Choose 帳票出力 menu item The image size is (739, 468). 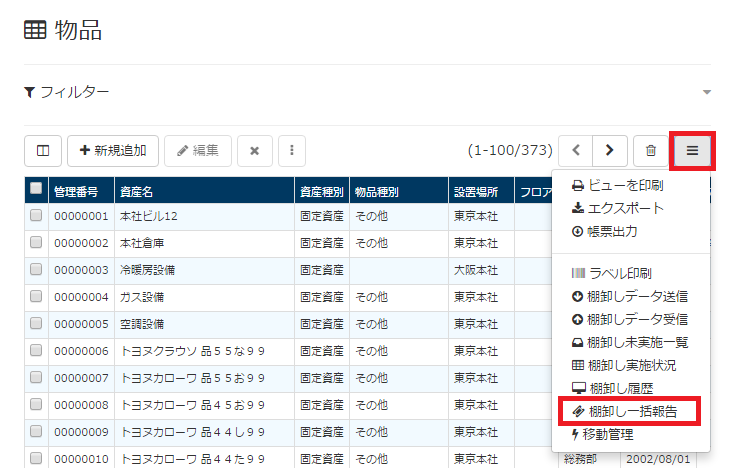pyautogui.click(x=605, y=231)
